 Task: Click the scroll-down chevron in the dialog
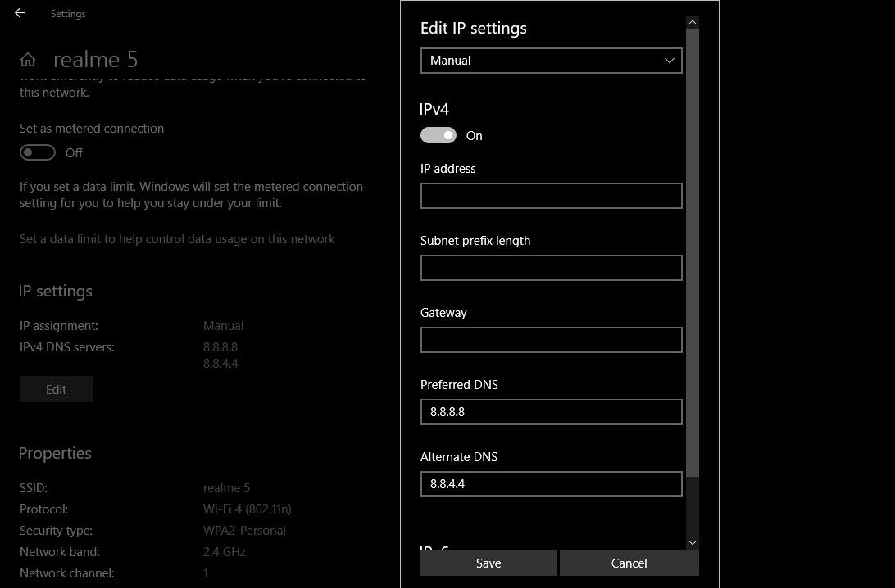click(x=692, y=542)
